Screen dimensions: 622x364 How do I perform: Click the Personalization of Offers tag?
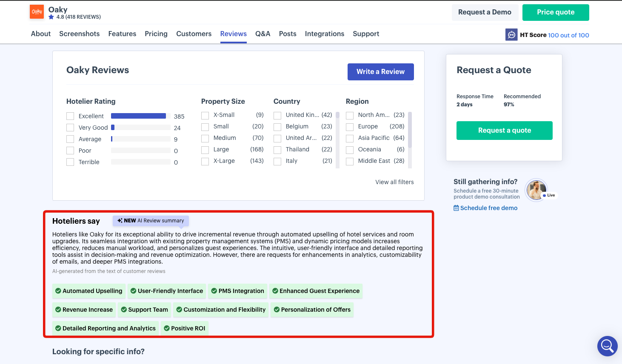pyautogui.click(x=312, y=310)
